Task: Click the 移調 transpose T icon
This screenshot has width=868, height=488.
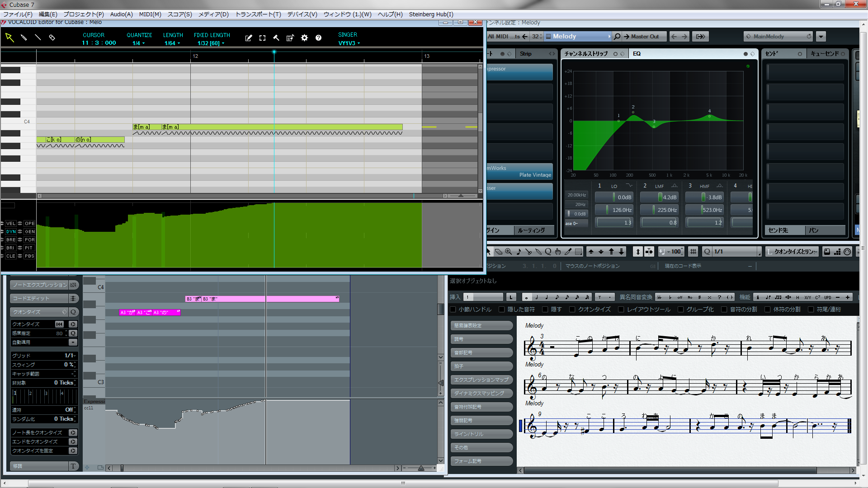Action: [x=73, y=466]
